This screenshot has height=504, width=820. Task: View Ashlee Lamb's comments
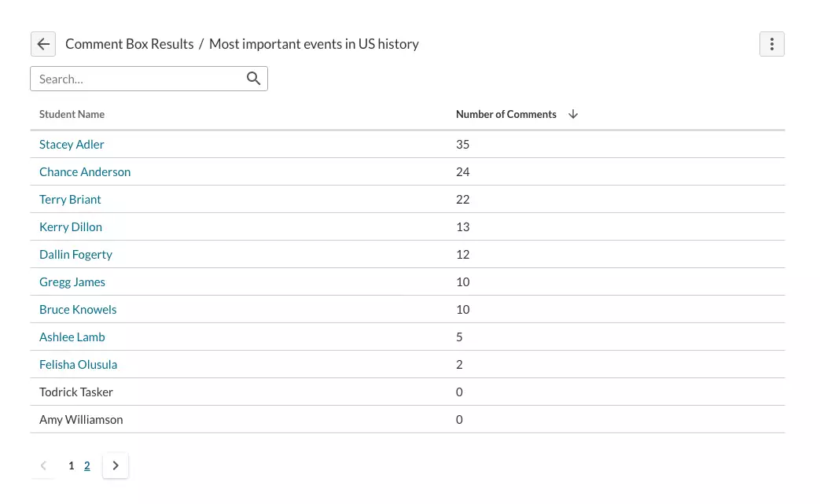72,337
